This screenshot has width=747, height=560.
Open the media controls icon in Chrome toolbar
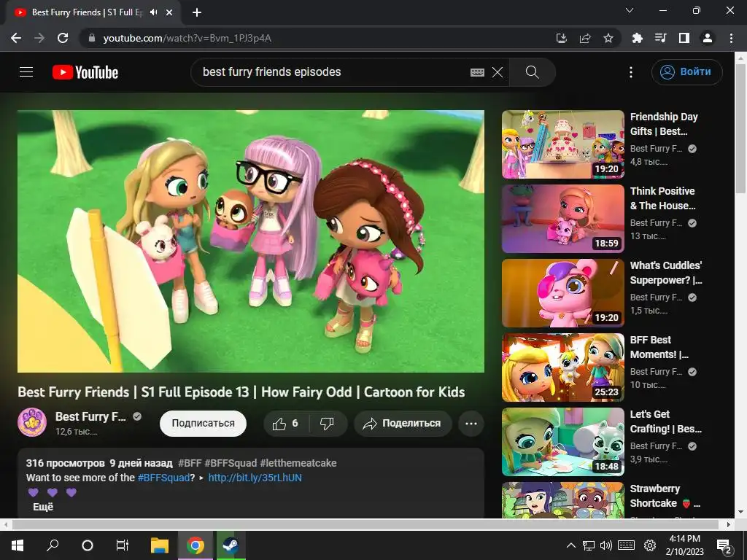click(661, 38)
